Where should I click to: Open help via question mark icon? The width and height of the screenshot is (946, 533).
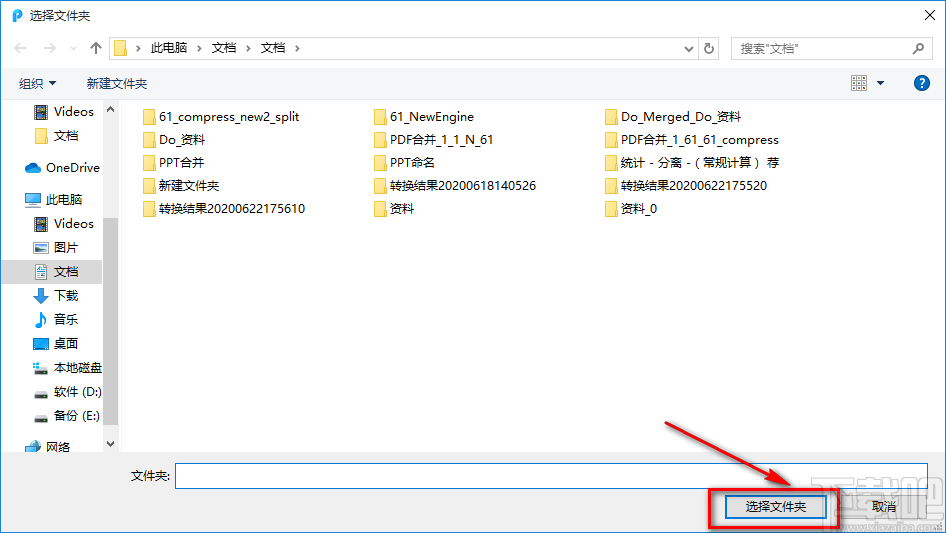coord(921,83)
